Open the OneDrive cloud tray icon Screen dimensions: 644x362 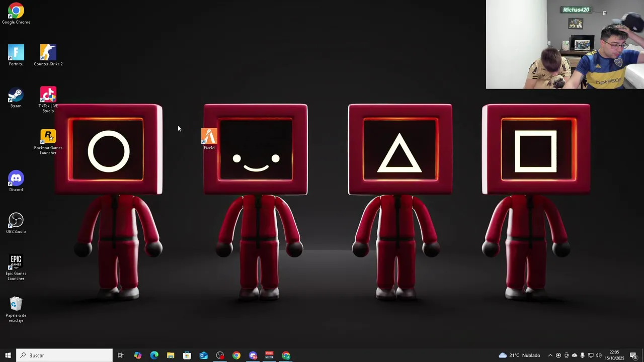[575, 355]
